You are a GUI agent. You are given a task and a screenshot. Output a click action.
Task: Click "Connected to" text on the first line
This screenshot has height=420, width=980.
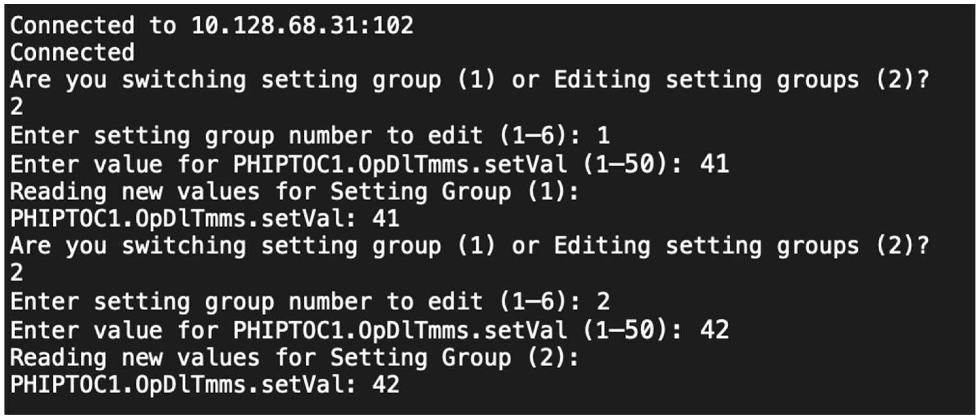[93, 25]
